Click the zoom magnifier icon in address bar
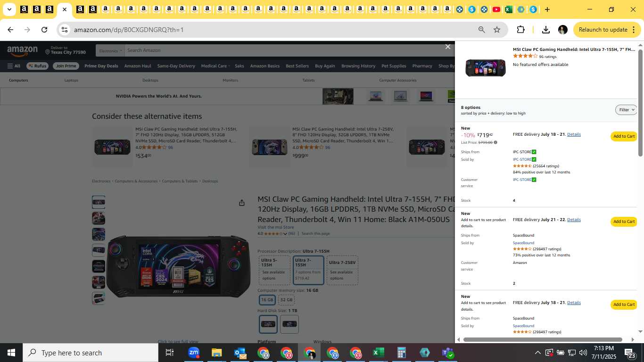The image size is (644, 362). 481,30
